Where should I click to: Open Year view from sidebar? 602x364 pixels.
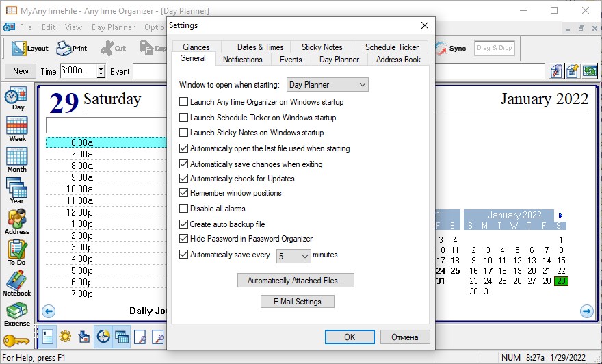(x=17, y=191)
